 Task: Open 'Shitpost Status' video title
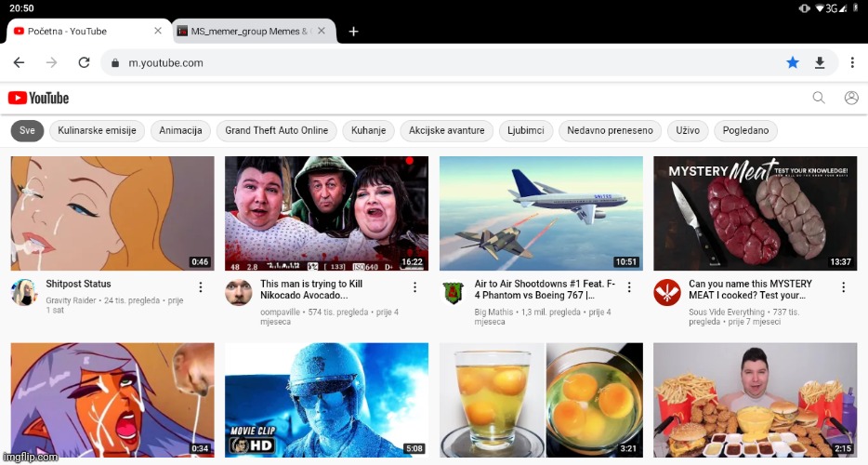pyautogui.click(x=78, y=284)
